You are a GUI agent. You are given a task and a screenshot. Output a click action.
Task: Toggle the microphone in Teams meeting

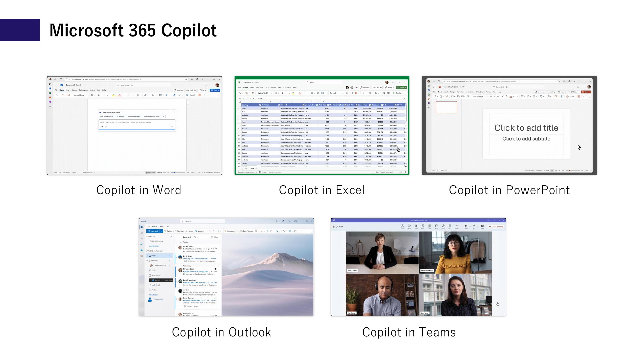click(474, 227)
